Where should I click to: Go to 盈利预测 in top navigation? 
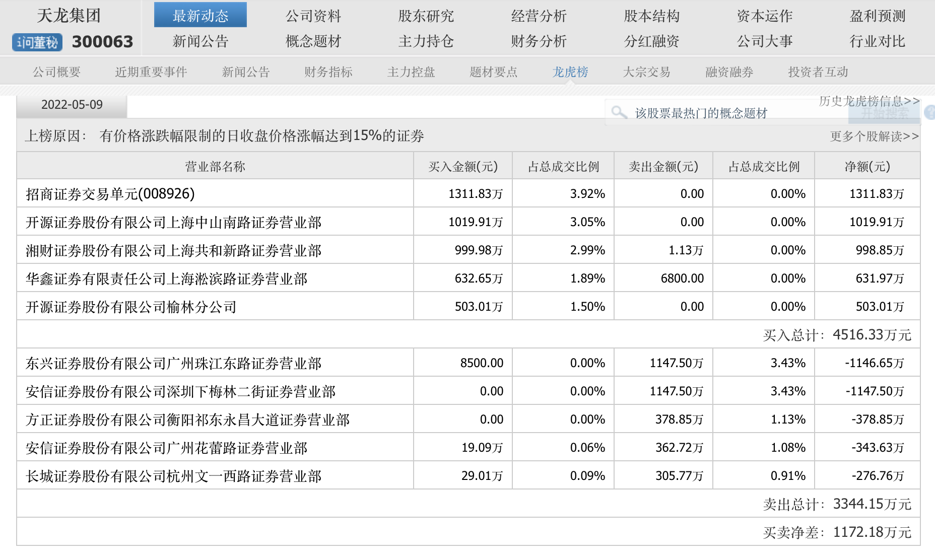pos(877,16)
